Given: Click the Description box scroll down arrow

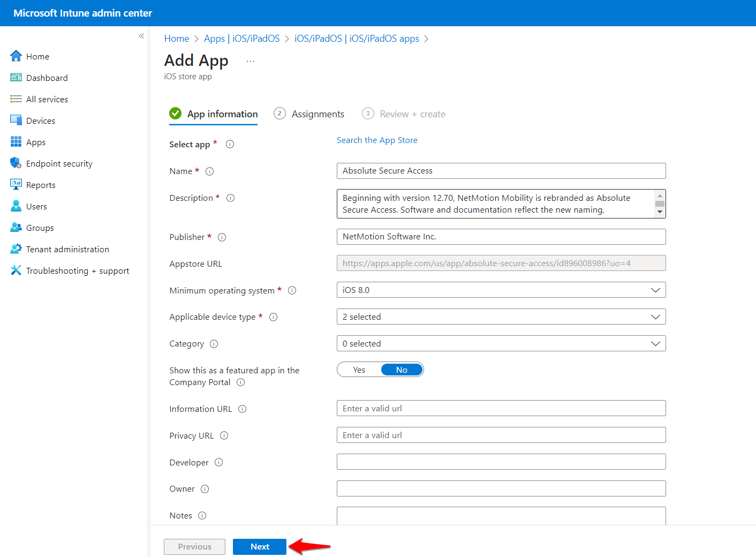Looking at the screenshot, I should 660,212.
